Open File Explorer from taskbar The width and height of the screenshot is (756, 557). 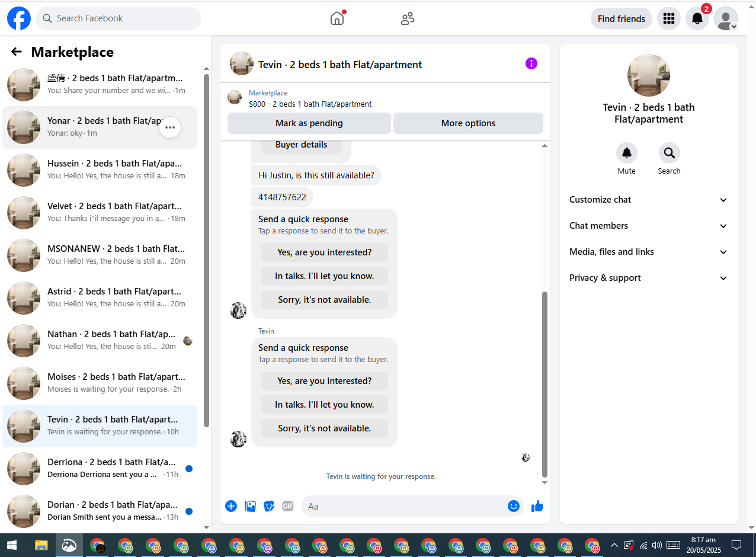pyautogui.click(x=41, y=545)
